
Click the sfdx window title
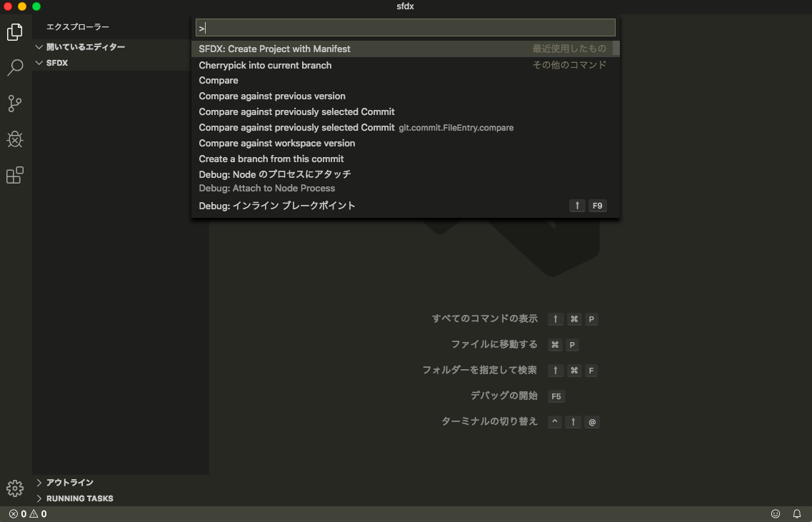(405, 6)
